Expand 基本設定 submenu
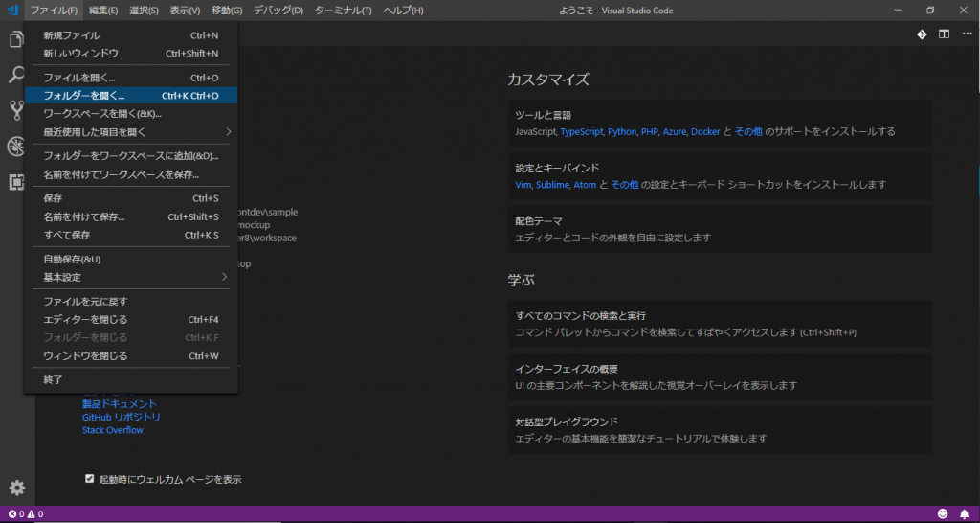This screenshot has height=523, width=980. pyautogui.click(x=131, y=277)
